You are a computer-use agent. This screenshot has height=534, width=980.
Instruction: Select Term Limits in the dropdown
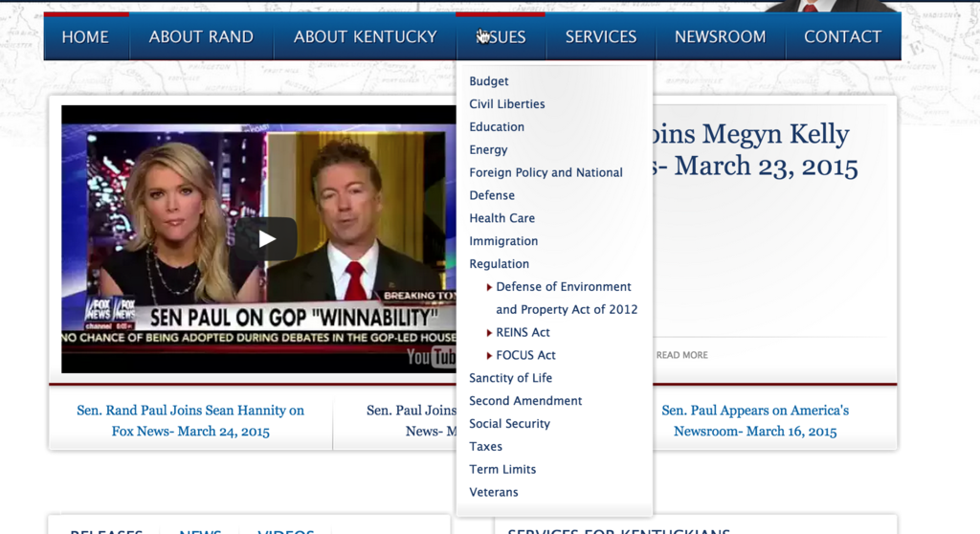click(502, 470)
